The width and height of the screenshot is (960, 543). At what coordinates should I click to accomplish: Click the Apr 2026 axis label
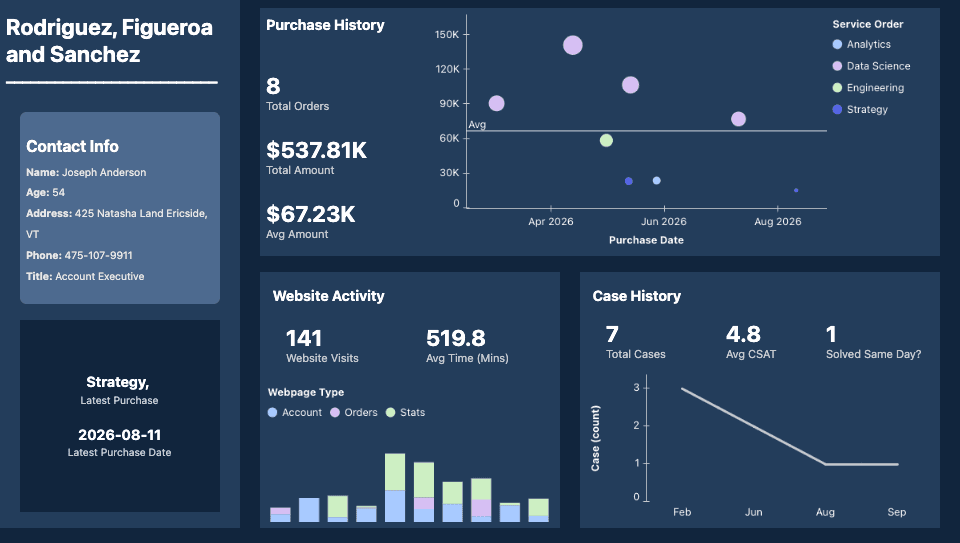tap(551, 222)
